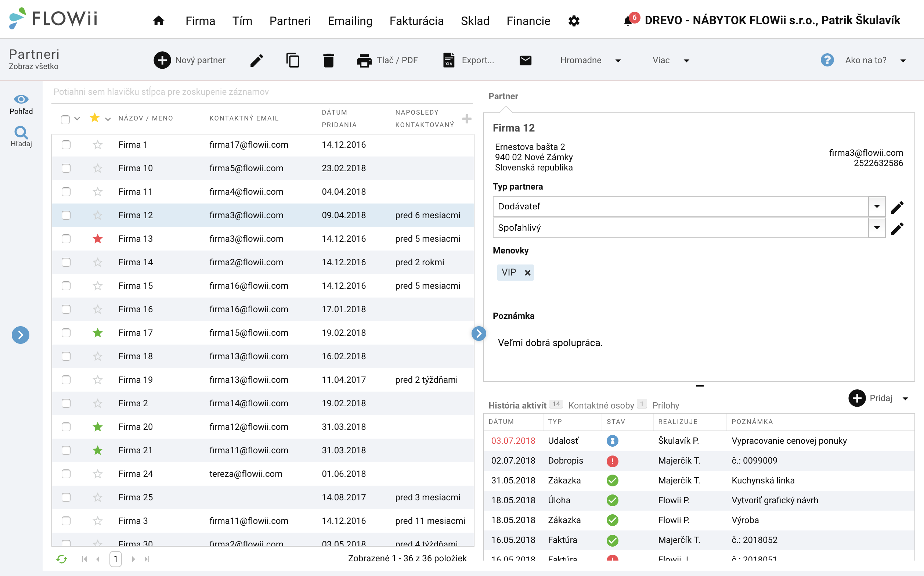Expand Ako na to dropdown arrow
Viewport: 924px width, 576px height.
click(x=903, y=61)
